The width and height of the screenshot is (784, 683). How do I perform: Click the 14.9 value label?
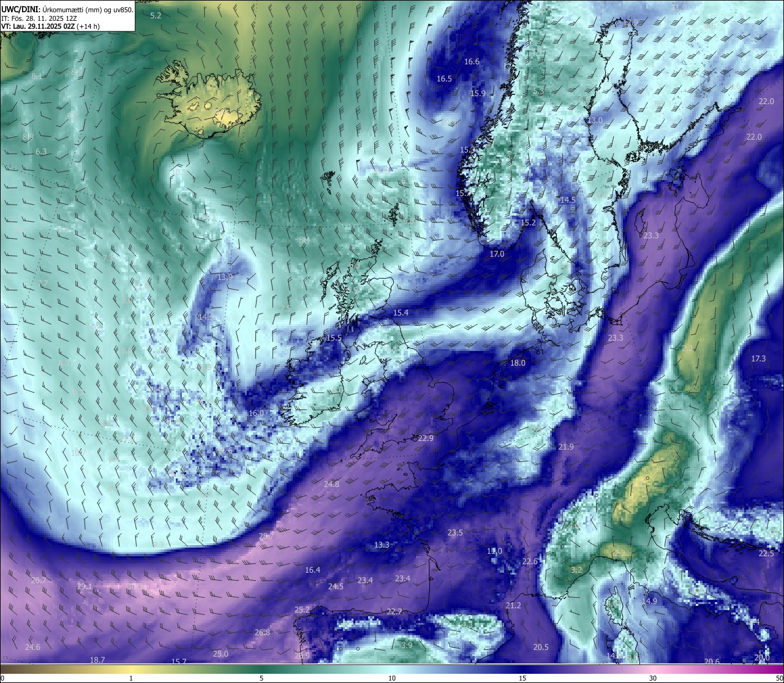[649, 601]
